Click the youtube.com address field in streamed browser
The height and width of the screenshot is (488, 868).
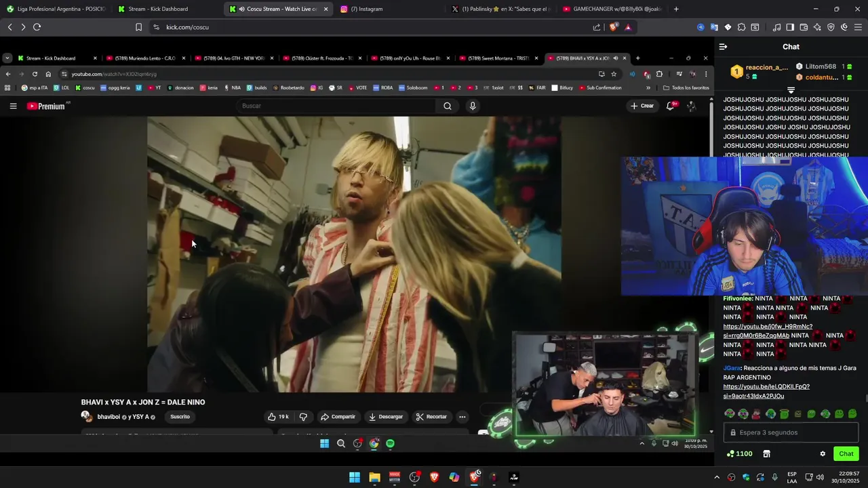(325, 74)
